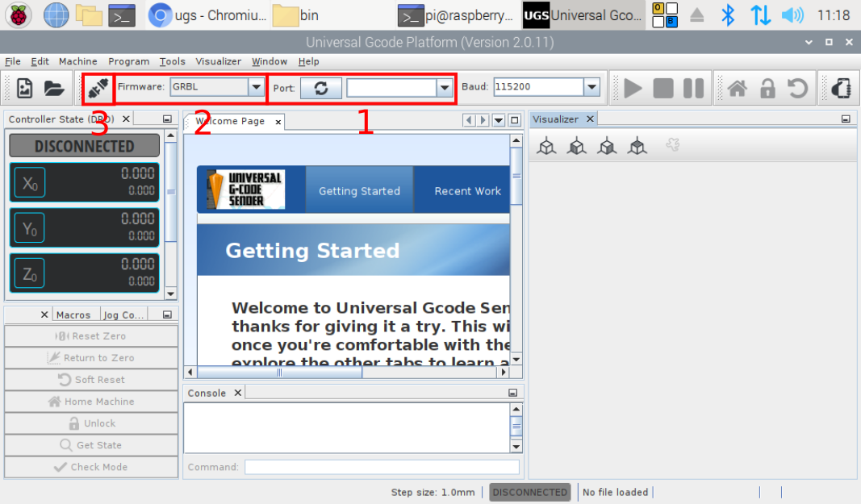Viewport: 861px width, 504px height.
Task: Click the Check Mode button
Action: pyautogui.click(x=91, y=467)
